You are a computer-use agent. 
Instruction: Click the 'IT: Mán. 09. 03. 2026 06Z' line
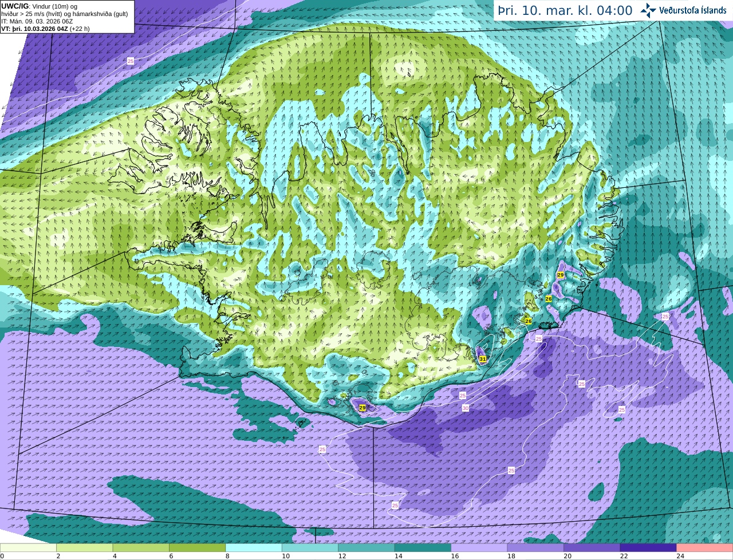[x=38, y=21]
